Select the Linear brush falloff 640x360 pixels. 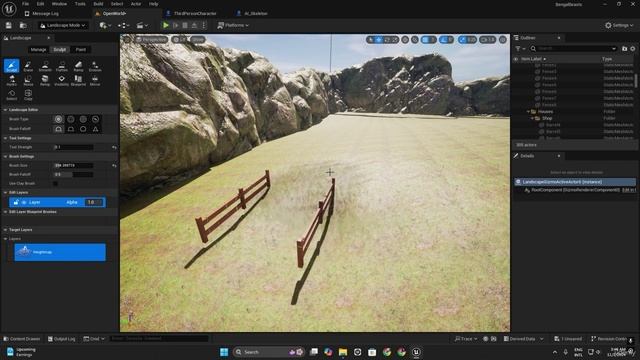[71, 129]
